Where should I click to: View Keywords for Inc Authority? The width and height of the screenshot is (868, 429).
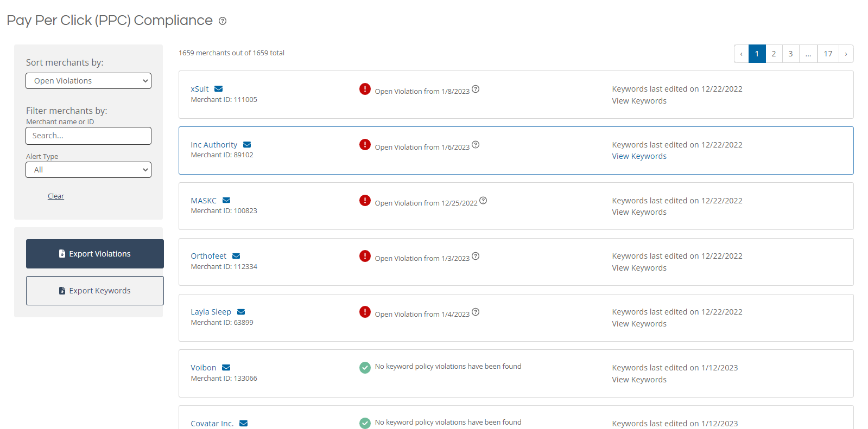point(639,156)
